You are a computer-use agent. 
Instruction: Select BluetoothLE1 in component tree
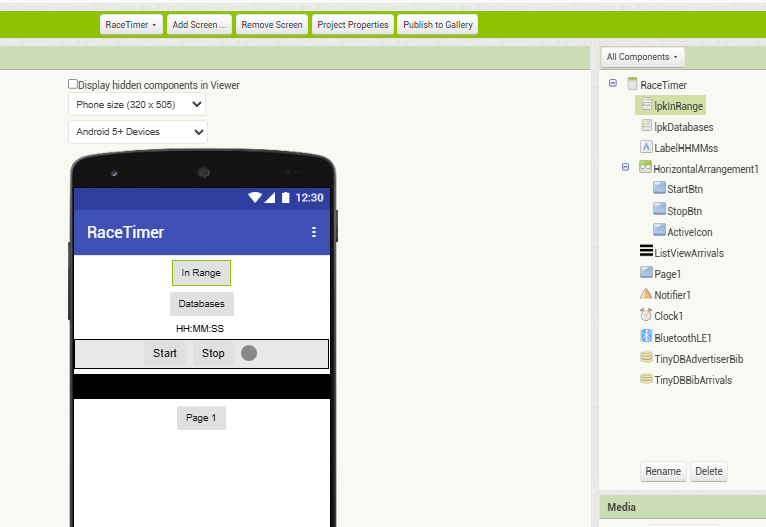[x=682, y=338]
